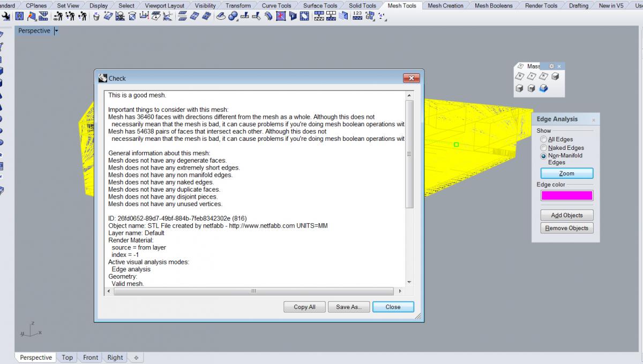
Task: Click the horizontal scrollbar thumb in Check dialog
Action: (x=253, y=291)
